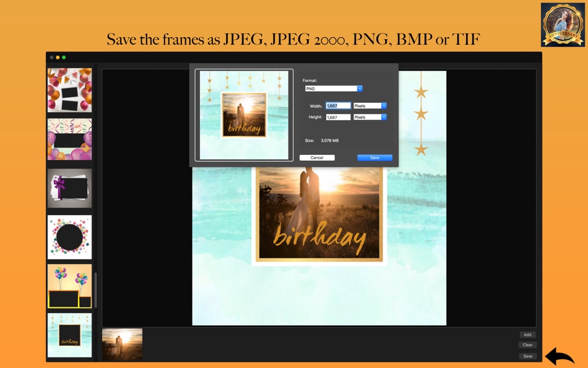Click the couple photo inside birthday frame
Screen dimensions: 588x368
tap(319, 212)
